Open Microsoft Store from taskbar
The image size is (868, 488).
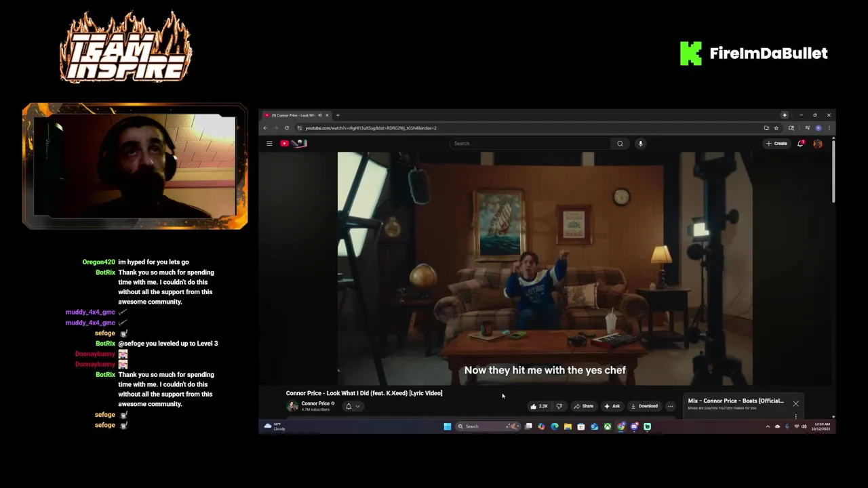pyautogui.click(x=581, y=426)
